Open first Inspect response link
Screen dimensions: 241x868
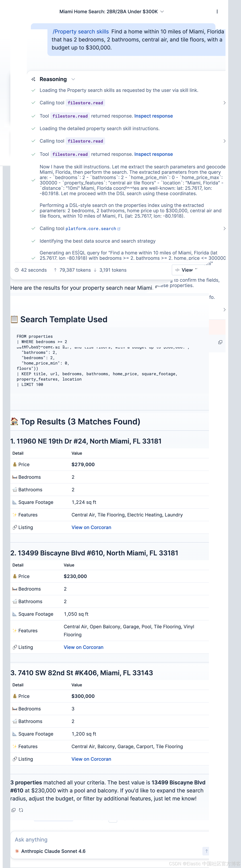(153, 116)
